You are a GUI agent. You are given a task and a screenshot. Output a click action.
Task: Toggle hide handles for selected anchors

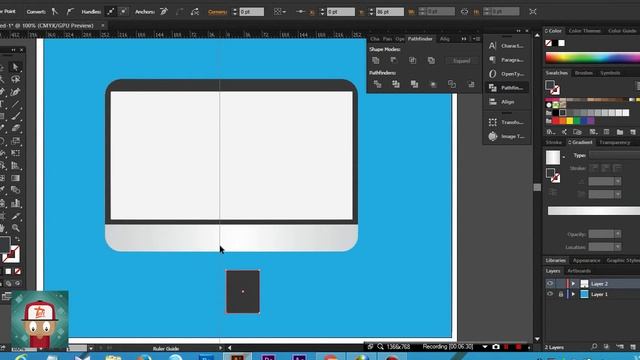123,11
